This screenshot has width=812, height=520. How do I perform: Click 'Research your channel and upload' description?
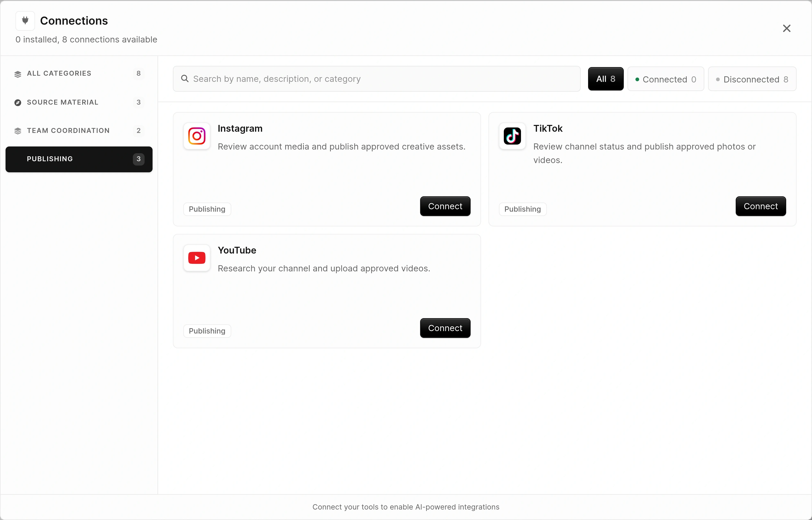click(324, 269)
